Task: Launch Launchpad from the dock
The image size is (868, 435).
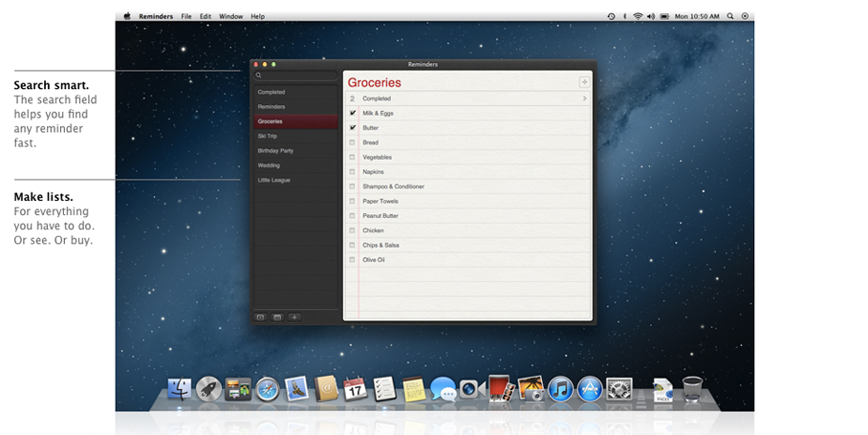Action: pos(208,389)
